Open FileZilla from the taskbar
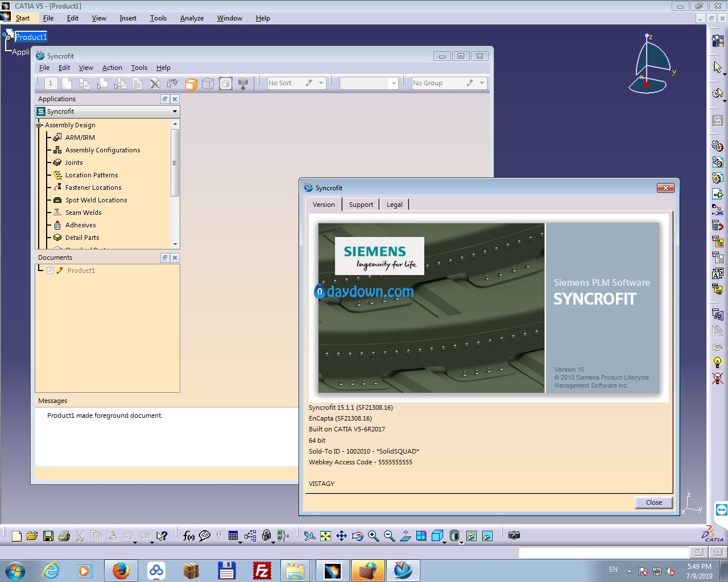This screenshot has width=728, height=582. pos(262,571)
